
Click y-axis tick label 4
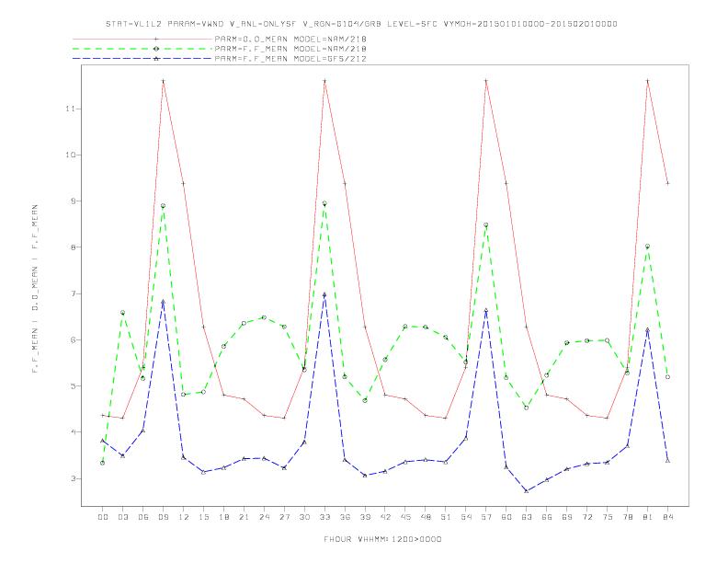[73, 432]
